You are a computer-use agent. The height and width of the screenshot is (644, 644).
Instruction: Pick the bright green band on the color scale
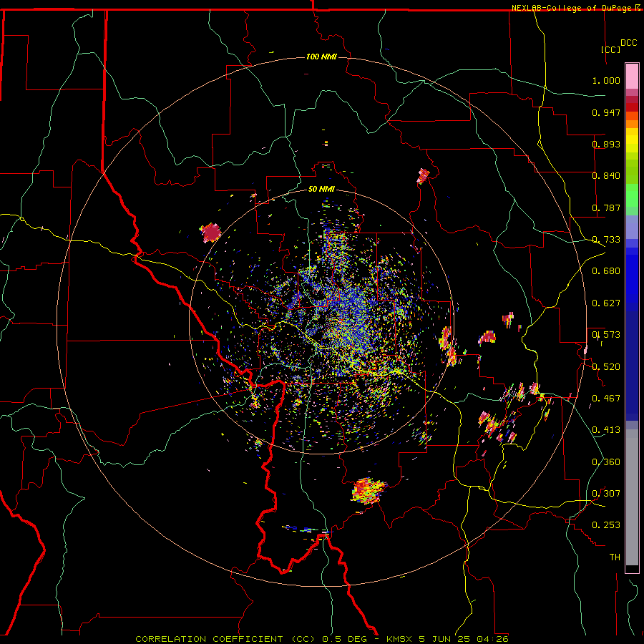(x=632, y=195)
